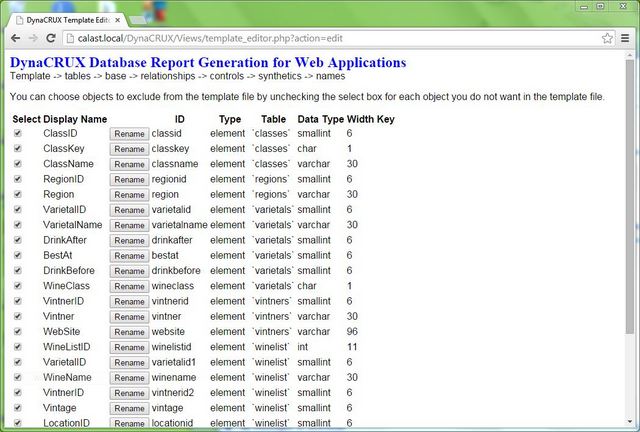Click the scrollbar up arrow
This screenshot has width=640, height=432.
pos(630,55)
